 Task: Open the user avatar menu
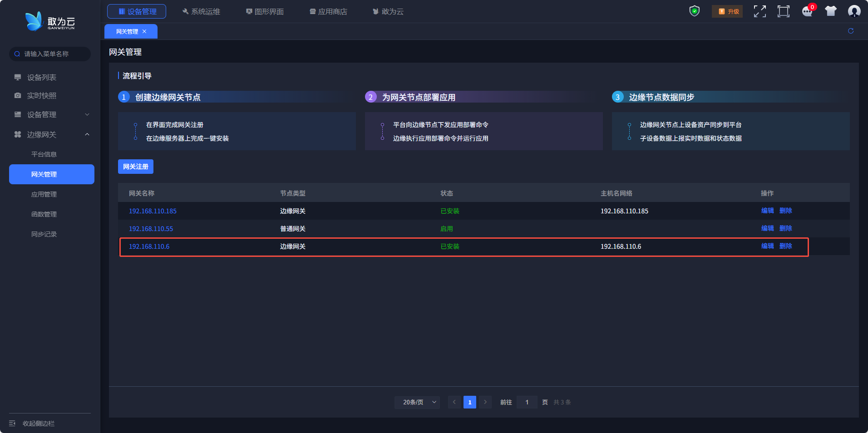coord(854,11)
